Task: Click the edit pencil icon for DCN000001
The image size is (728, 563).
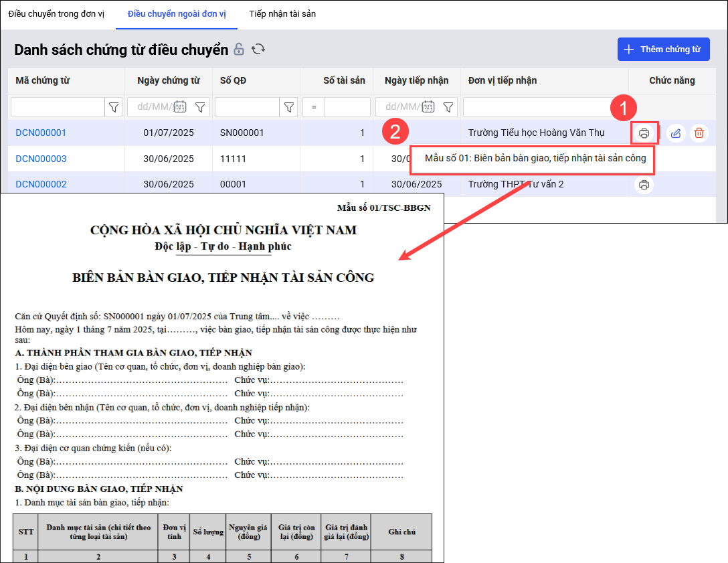Action: coord(676,133)
